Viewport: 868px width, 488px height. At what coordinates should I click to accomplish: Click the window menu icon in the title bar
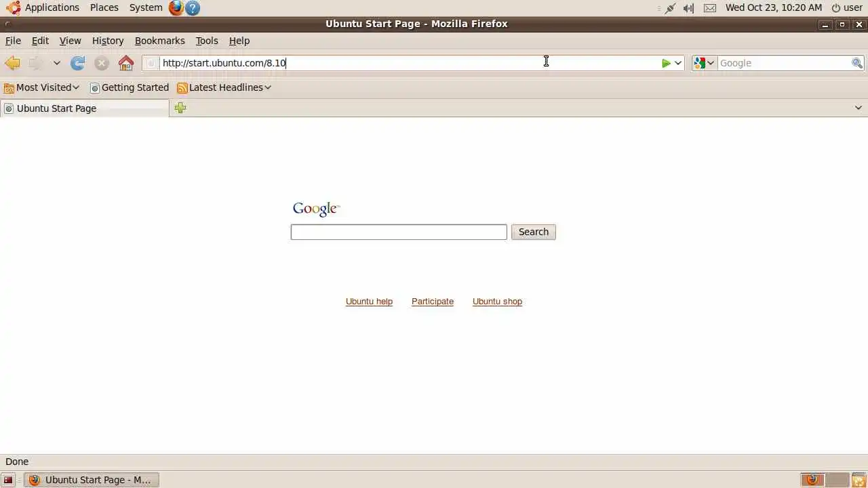tap(8, 24)
